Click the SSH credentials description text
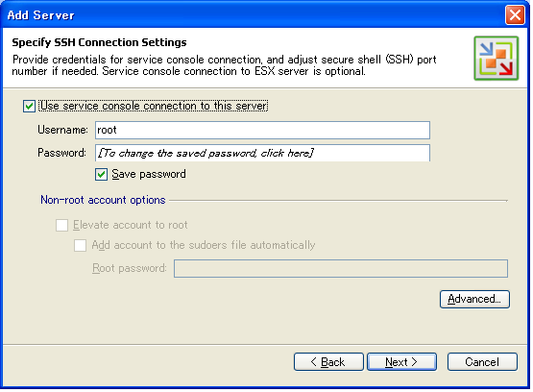Screen dimensions: 533x392 224,65
